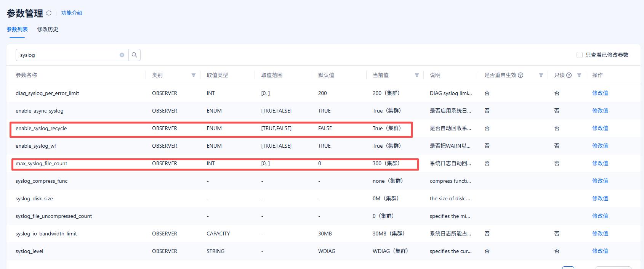Click 修改值 for syslog_level
This screenshot has height=269, width=644.
600,251
